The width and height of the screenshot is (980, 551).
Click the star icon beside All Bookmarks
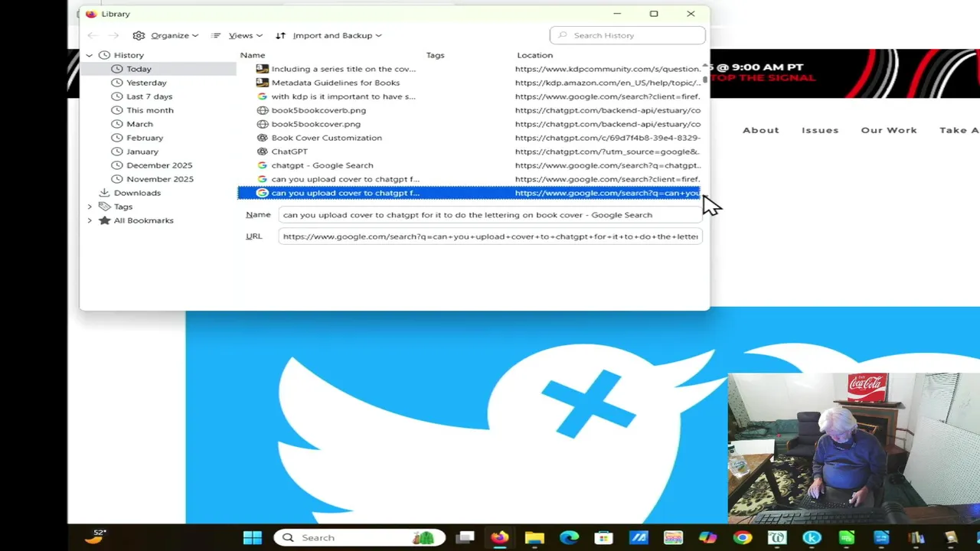pos(104,220)
